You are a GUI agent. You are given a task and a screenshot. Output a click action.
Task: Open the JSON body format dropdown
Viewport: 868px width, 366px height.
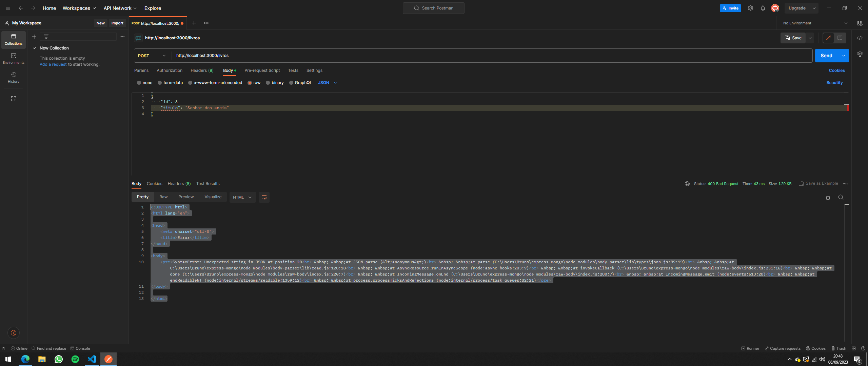[328, 83]
